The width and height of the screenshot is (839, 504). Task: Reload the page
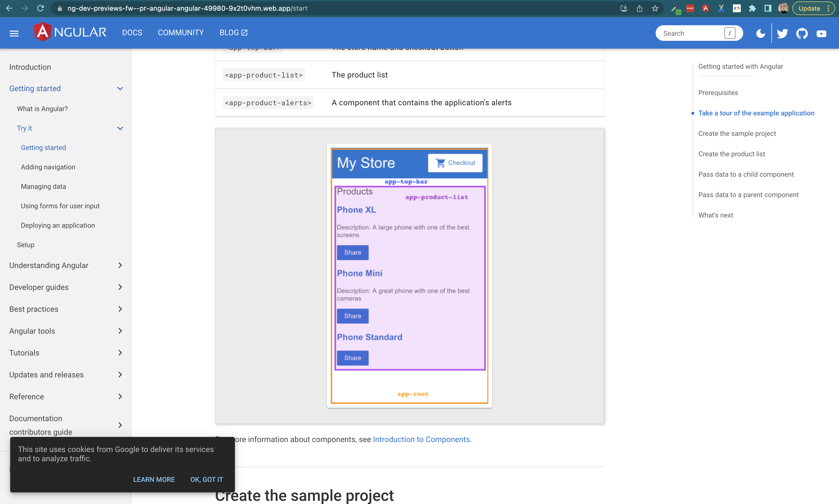40,9
